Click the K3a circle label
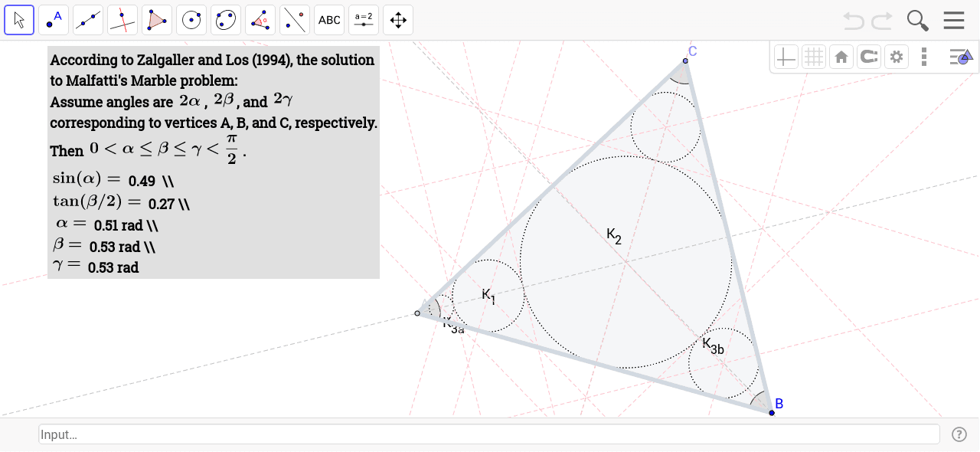The image size is (980, 452). tap(453, 326)
